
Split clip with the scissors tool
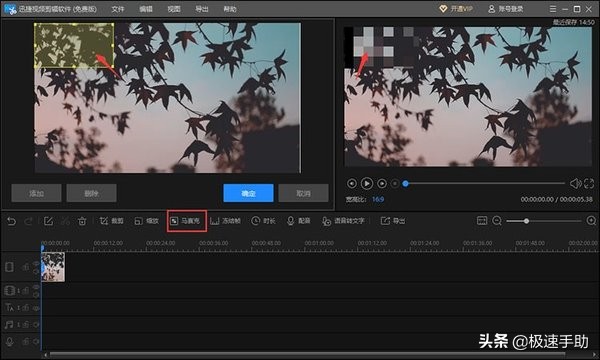point(65,221)
